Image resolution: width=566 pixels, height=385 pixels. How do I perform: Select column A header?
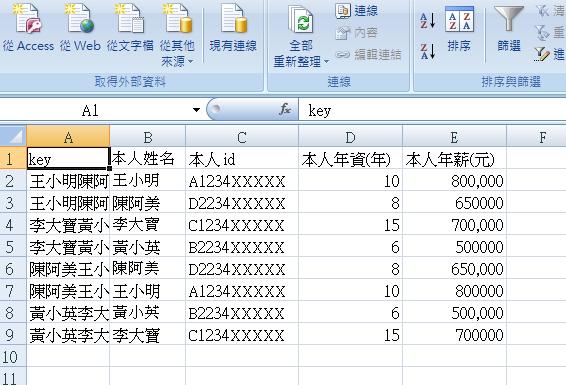point(68,137)
